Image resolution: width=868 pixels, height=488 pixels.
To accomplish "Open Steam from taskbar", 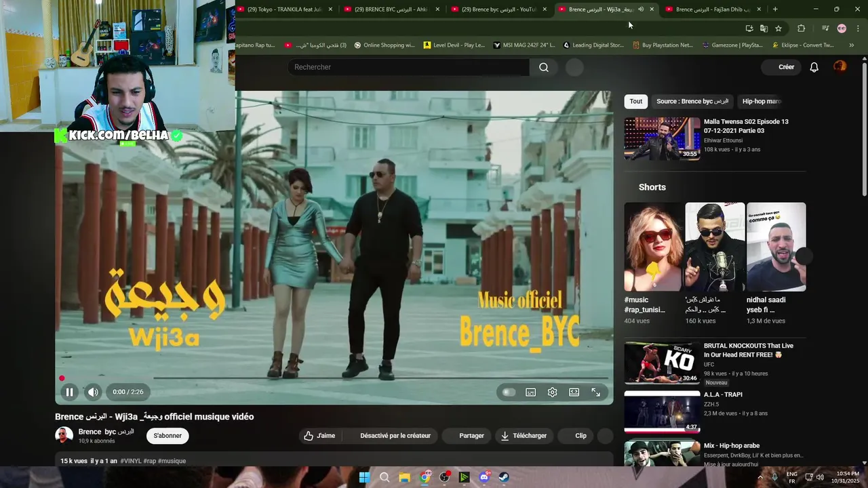I will pyautogui.click(x=504, y=477).
